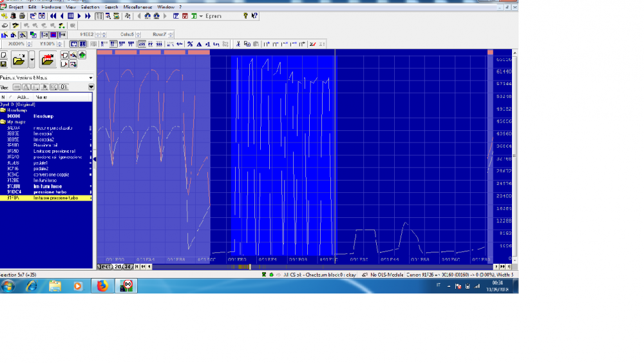The width and height of the screenshot is (644, 363).
Task: Click the vertical scrollbar at graph right
Action: [x=515, y=157]
